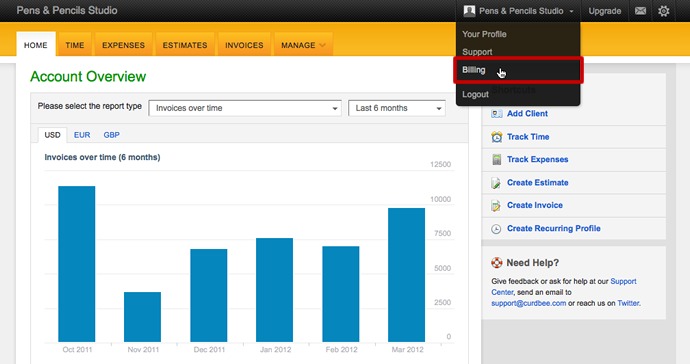Switch to the TIME tab
This screenshot has height=364, width=690.
tap(75, 45)
